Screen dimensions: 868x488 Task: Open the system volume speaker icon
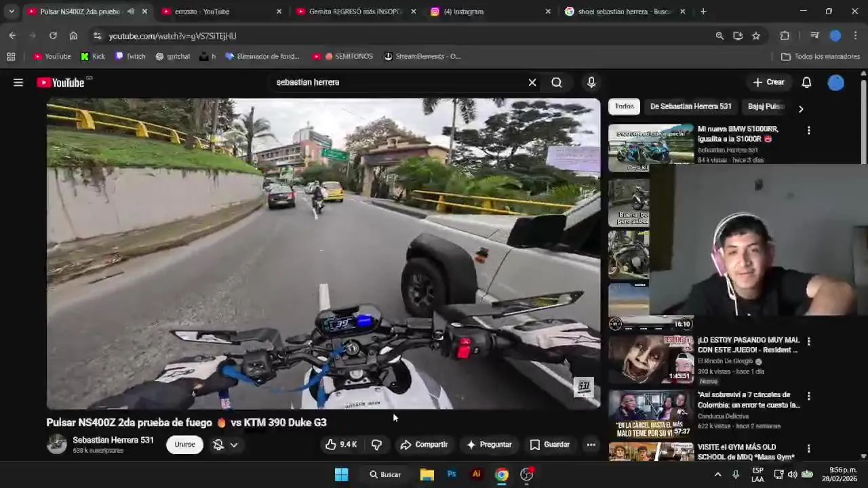click(792, 474)
